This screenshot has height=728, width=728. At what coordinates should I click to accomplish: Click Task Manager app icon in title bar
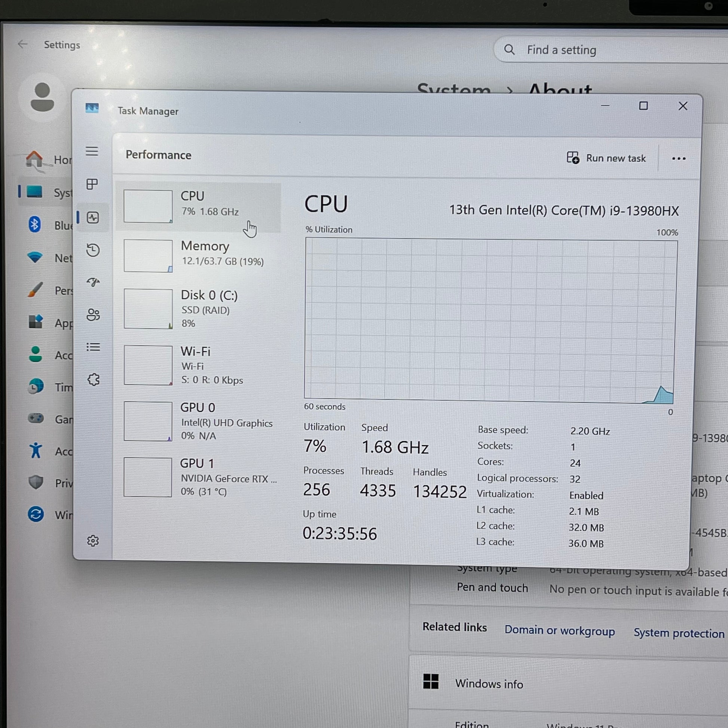pos(92,108)
